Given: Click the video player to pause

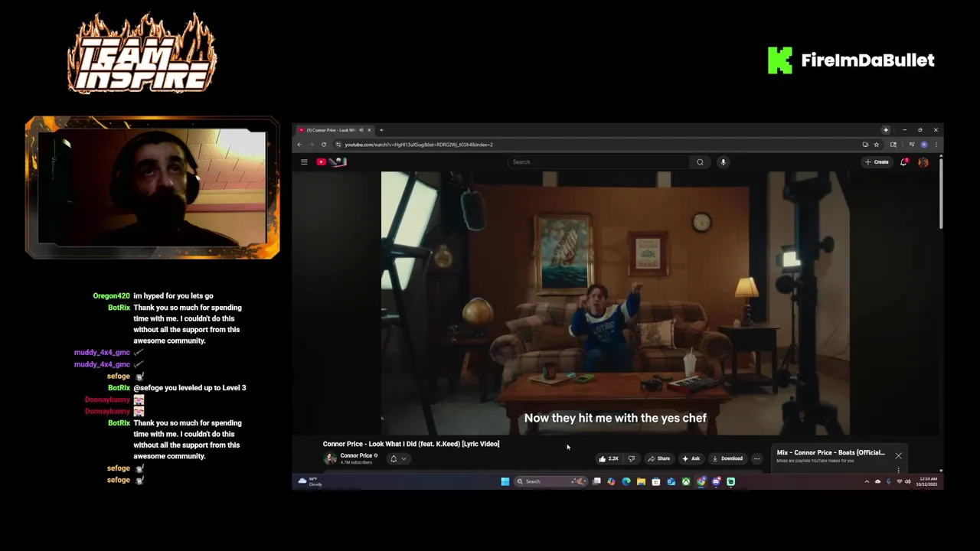Looking at the screenshot, I should 615,303.
